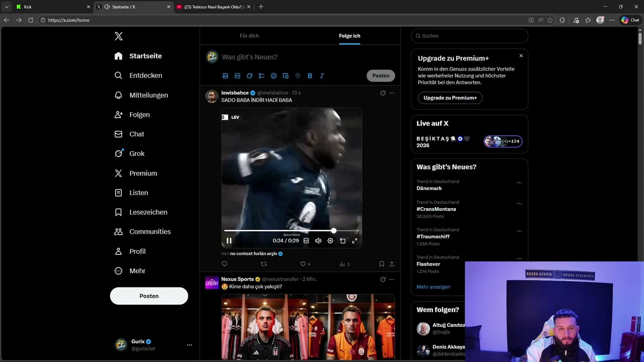Open Lesezeichen bookmarks
The width and height of the screenshot is (644, 362).
(x=141, y=212)
